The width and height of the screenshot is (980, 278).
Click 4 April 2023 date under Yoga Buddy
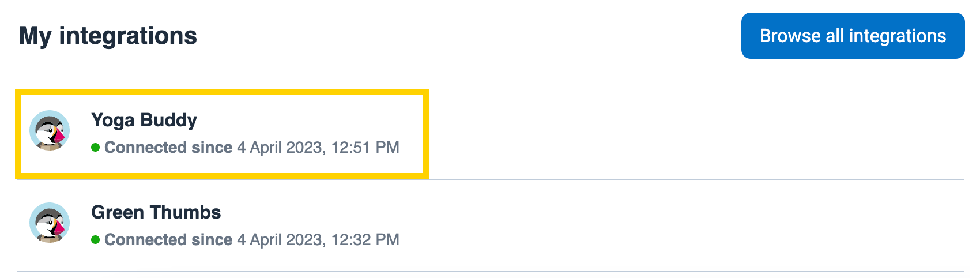click(x=280, y=148)
